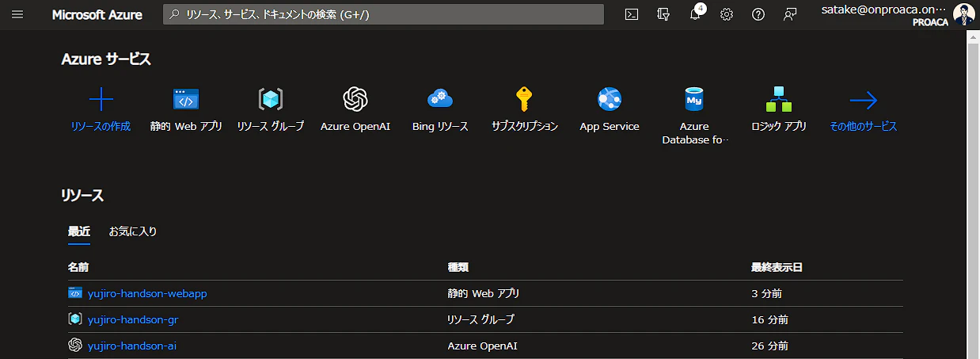Open the directories and subscriptions filter icon
This screenshot has height=359, width=980.
pos(663,14)
